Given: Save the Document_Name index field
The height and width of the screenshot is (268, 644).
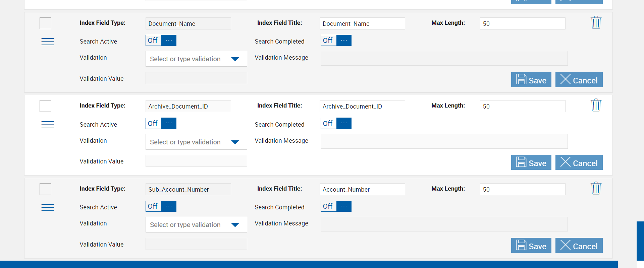Looking at the screenshot, I should (x=531, y=80).
